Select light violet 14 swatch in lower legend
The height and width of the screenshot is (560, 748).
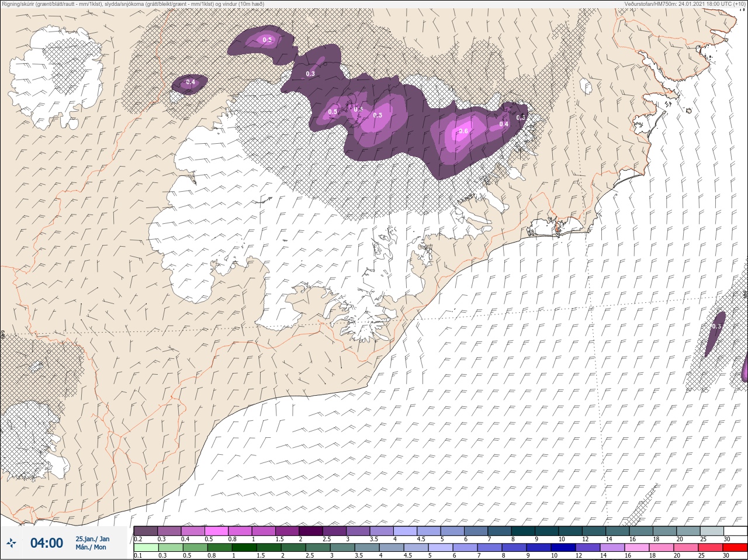pyautogui.click(x=612, y=548)
